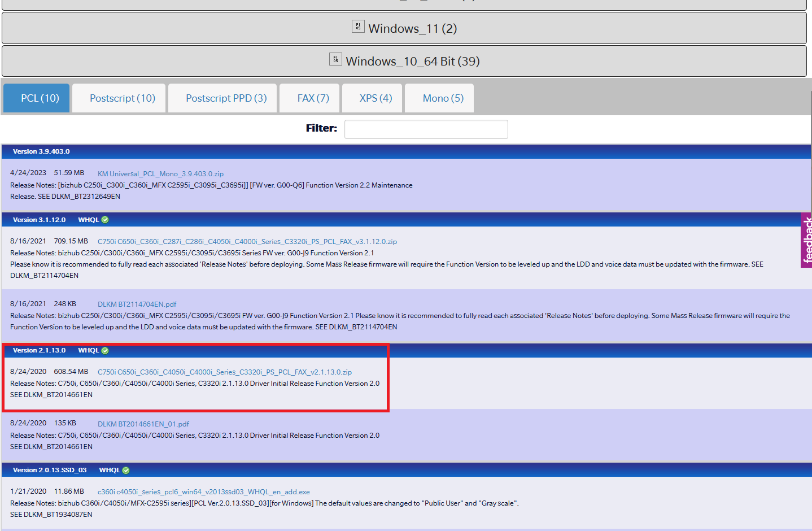Click the 709.15 MB file size

(71, 241)
